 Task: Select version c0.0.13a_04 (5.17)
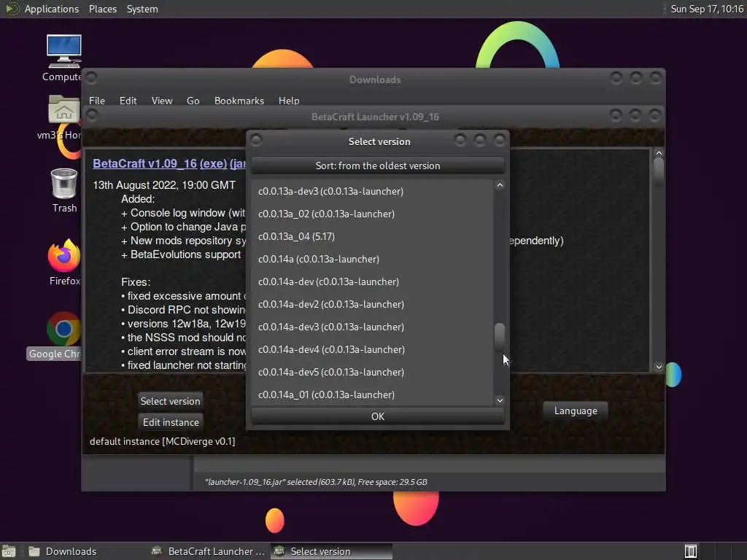[373, 236]
